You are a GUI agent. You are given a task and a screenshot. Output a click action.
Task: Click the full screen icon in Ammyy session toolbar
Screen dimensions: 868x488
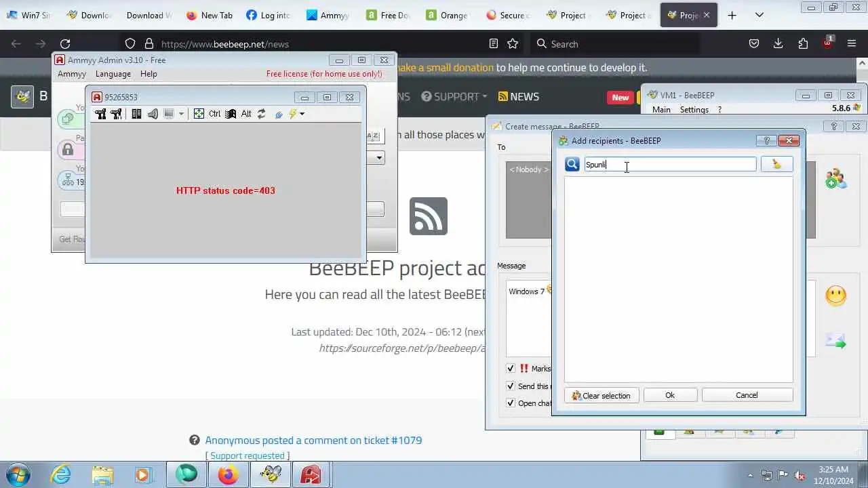[199, 114]
